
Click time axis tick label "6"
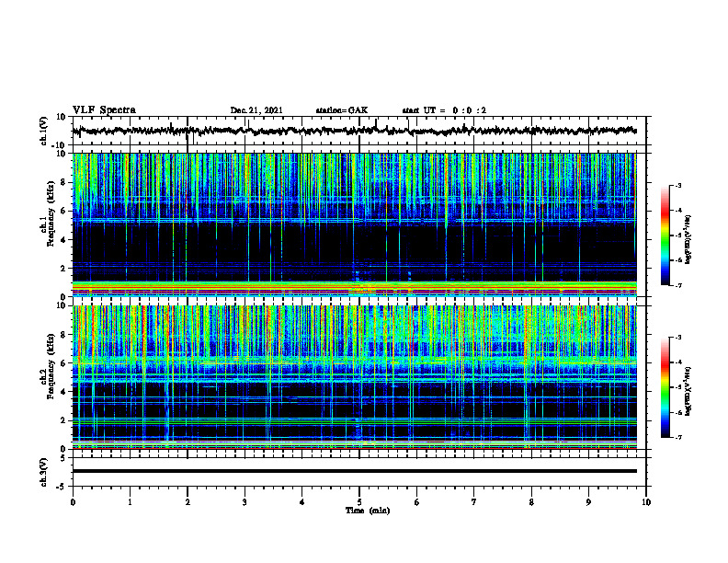(416, 502)
